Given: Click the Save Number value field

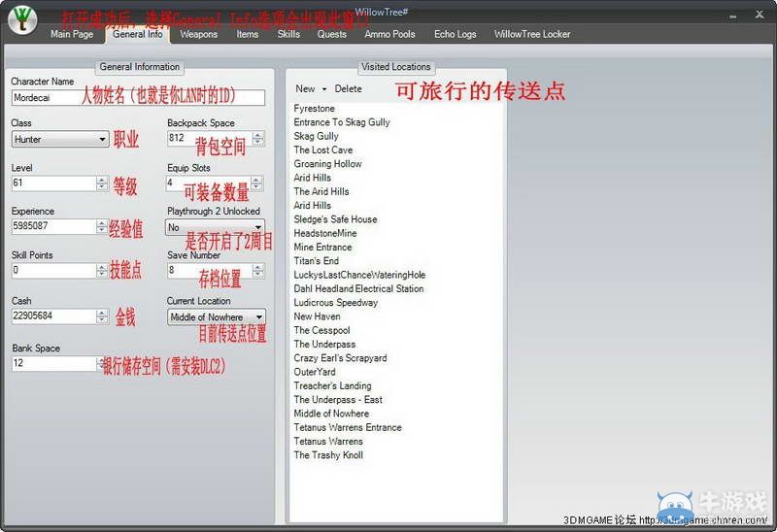Looking at the screenshot, I should 210,271.
